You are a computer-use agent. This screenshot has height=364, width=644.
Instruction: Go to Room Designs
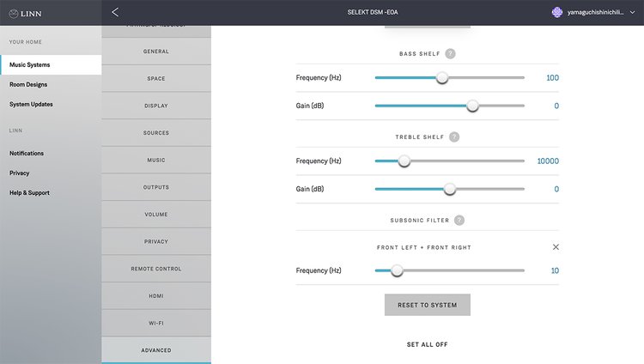(28, 85)
